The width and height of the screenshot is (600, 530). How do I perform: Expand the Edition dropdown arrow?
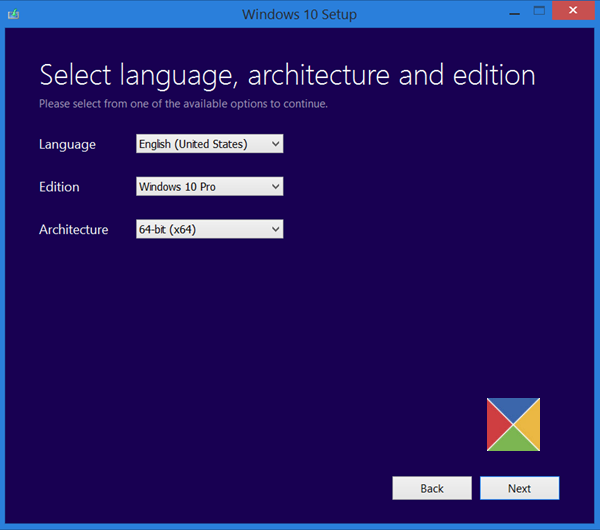(276, 186)
